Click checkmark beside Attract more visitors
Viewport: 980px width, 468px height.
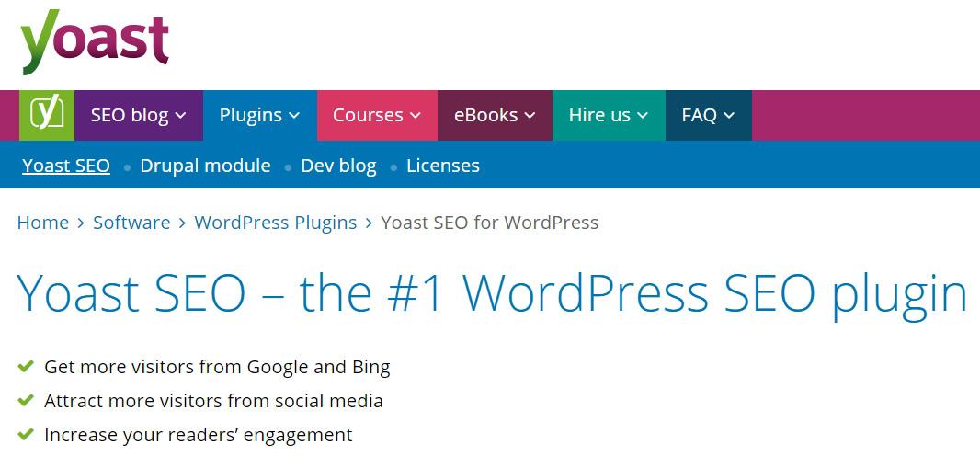point(26,399)
